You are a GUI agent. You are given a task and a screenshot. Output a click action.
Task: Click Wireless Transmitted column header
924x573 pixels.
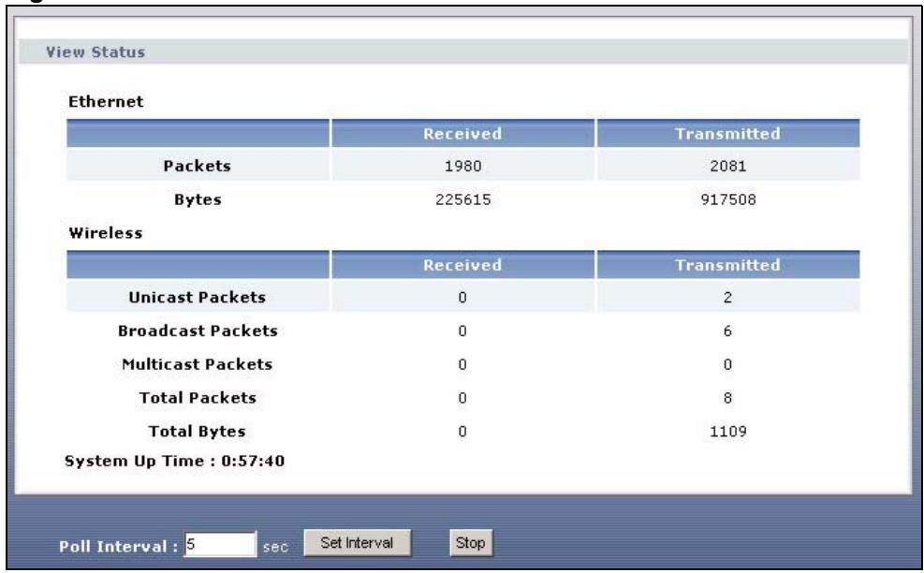(x=727, y=265)
